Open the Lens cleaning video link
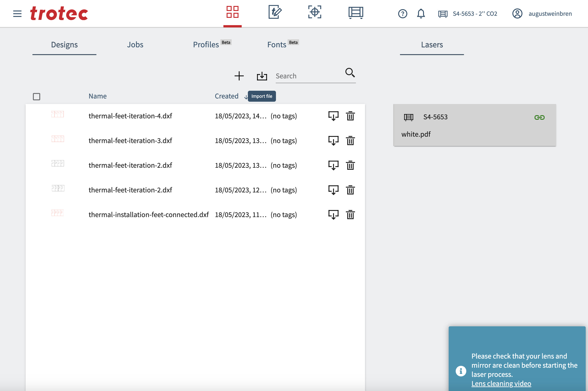 click(x=501, y=383)
